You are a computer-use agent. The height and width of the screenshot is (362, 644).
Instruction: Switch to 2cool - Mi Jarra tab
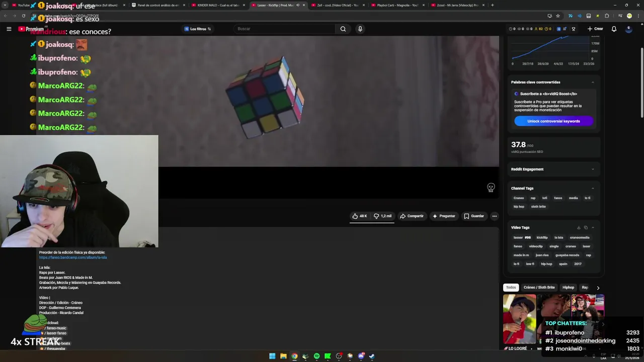pyautogui.click(x=457, y=5)
